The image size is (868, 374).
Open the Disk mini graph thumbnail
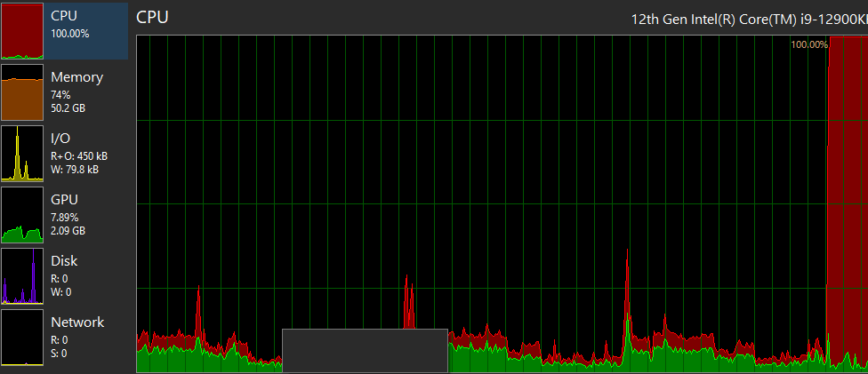point(22,276)
